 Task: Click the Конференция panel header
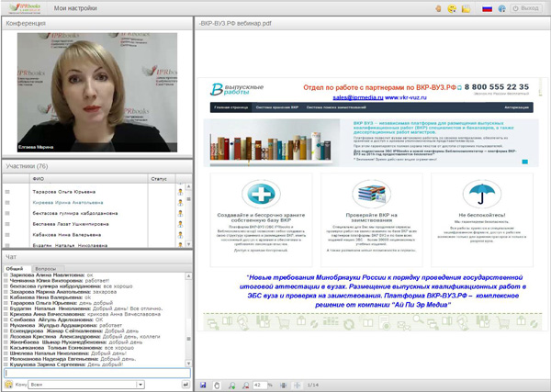(x=97, y=23)
